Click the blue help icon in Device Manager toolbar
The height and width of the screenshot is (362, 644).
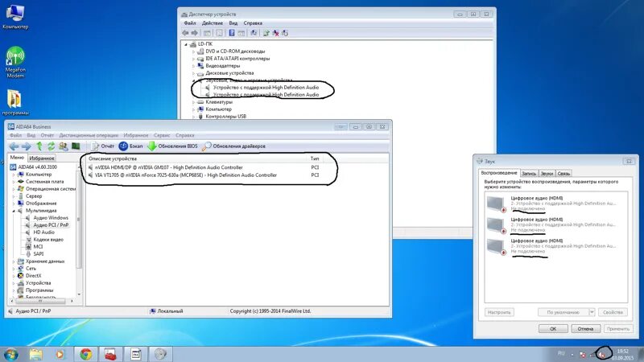[232, 33]
